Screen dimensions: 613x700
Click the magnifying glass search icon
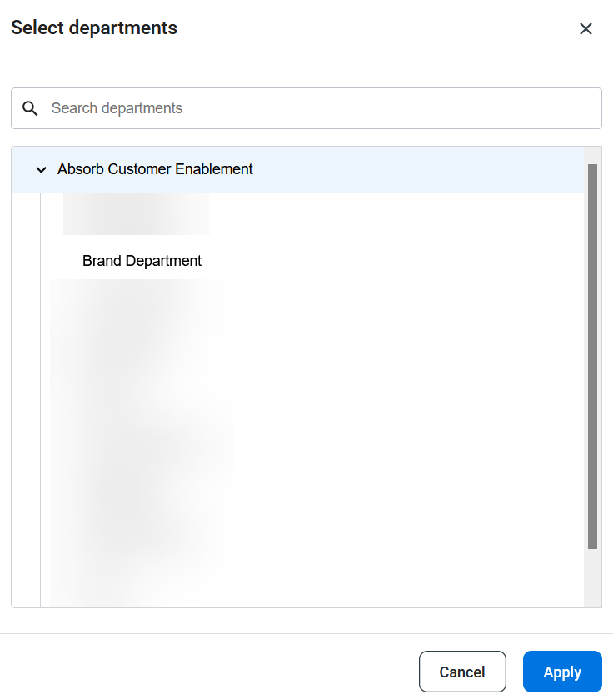point(30,108)
